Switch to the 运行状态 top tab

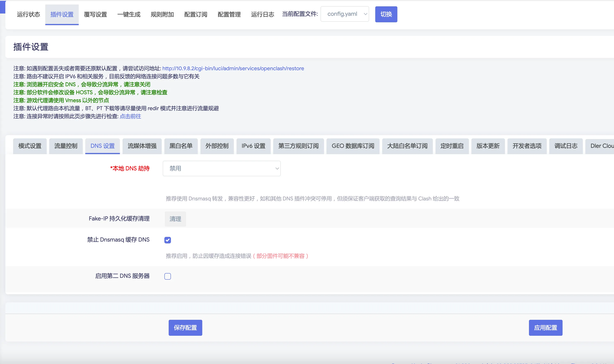[28, 15]
